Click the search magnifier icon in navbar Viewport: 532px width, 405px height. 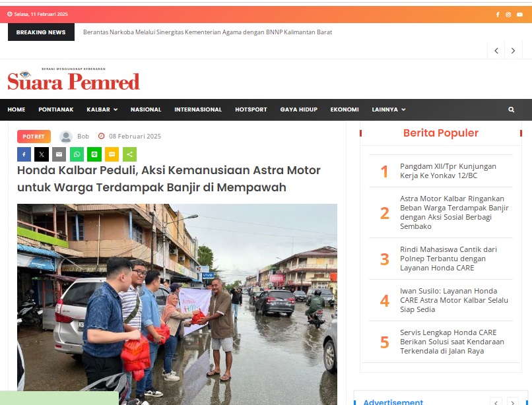point(512,109)
